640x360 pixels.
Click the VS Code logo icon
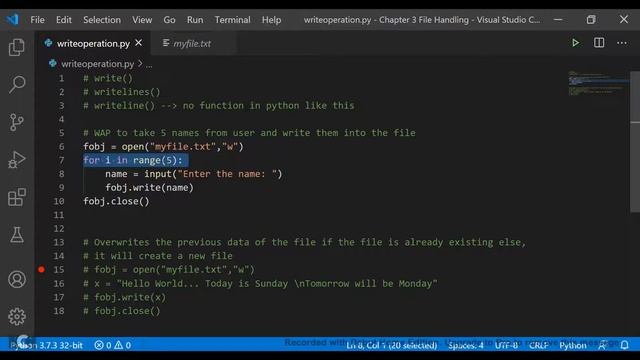(x=13, y=19)
